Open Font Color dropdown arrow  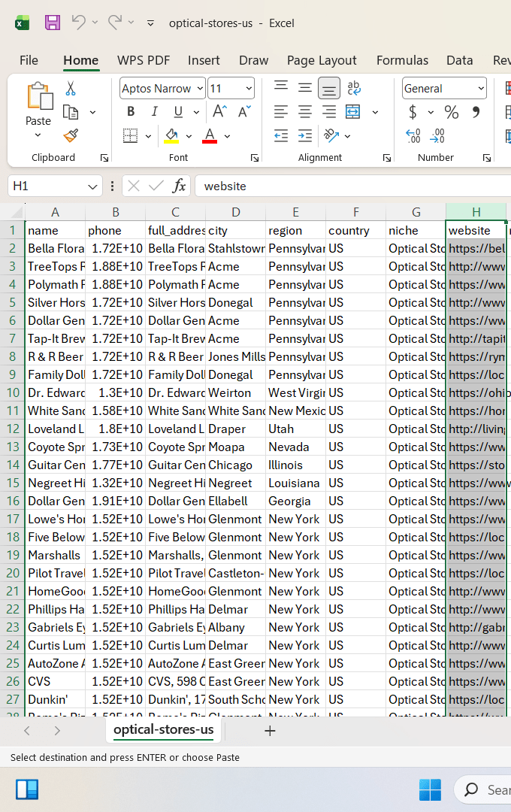click(227, 136)
